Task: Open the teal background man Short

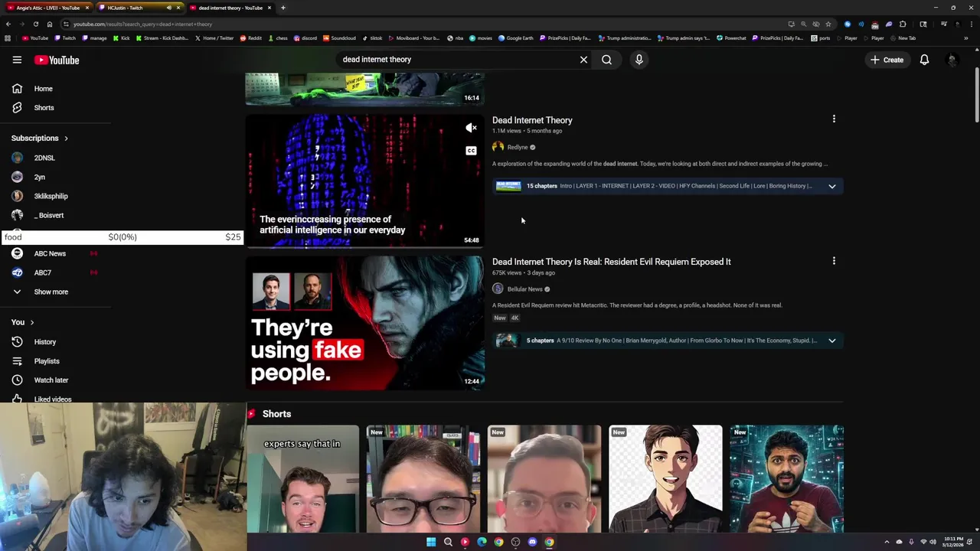Action: 786,479
